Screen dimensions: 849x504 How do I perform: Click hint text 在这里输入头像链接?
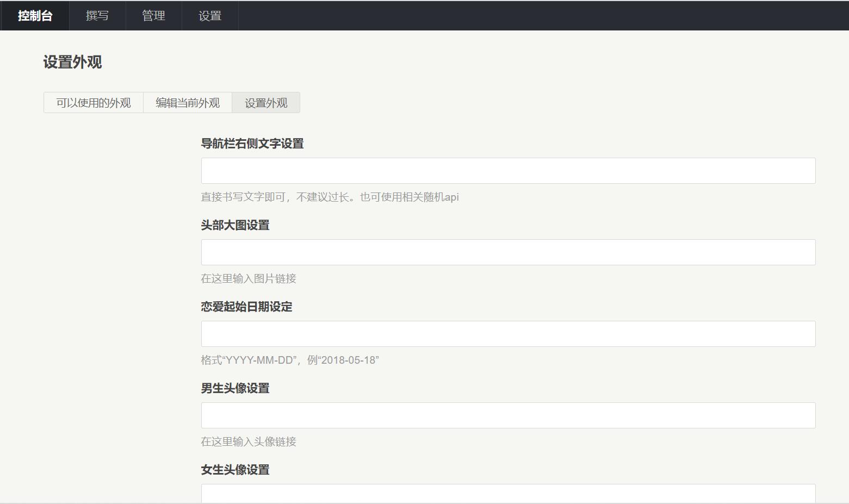click(x=249, y=441)
